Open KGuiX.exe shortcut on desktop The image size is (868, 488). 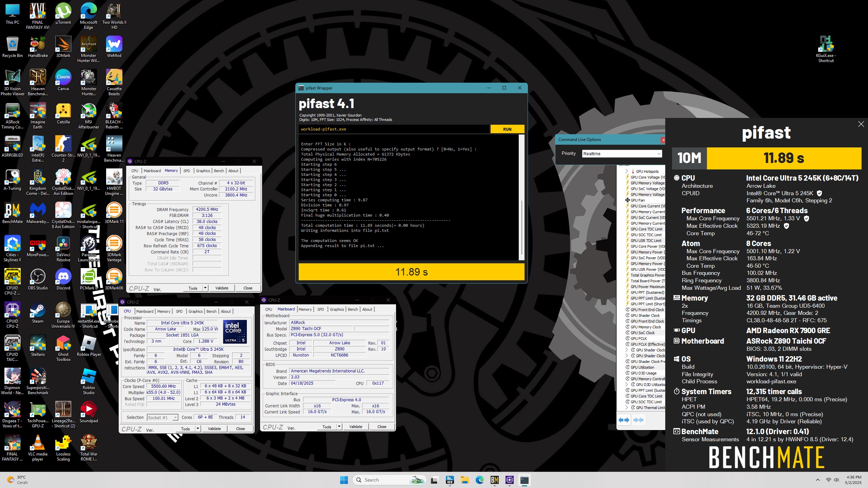826,49
